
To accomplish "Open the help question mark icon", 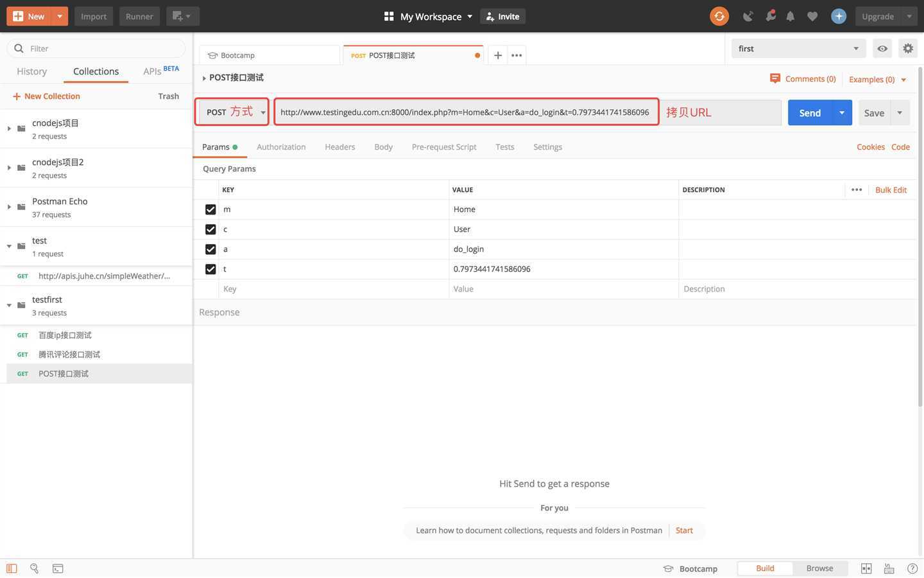I will 912,568.
